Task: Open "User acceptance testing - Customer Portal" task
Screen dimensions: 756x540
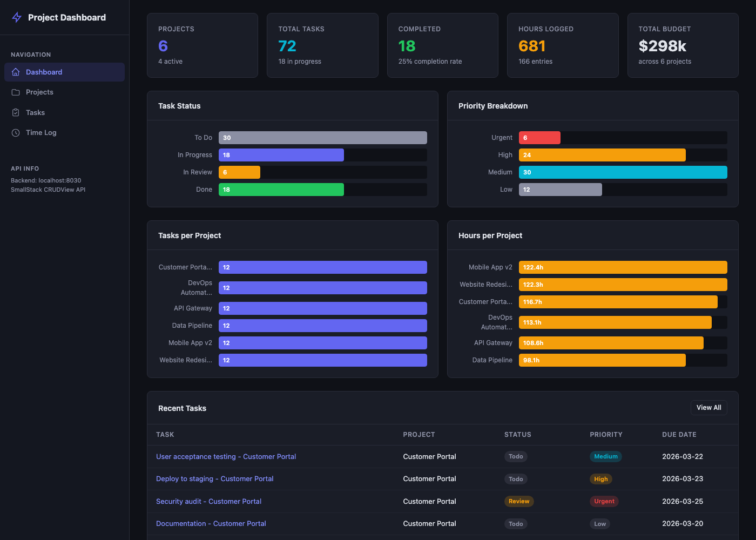Action: [226, 456]
